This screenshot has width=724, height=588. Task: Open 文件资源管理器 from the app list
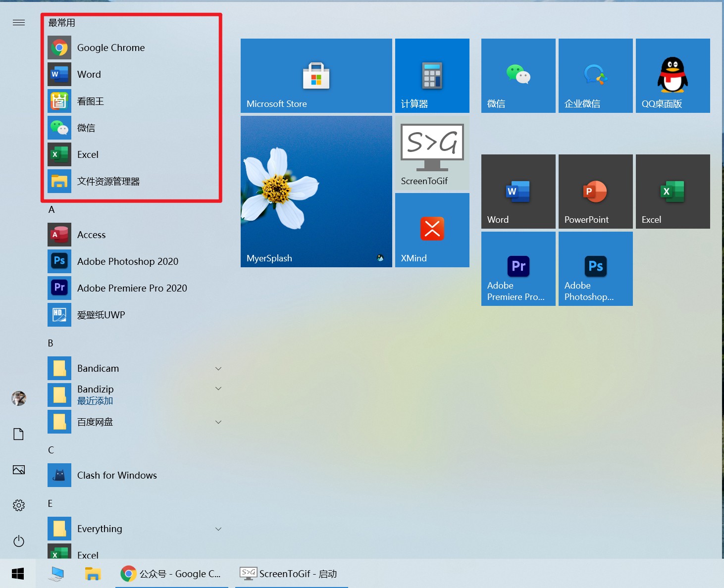pos(134,181)
